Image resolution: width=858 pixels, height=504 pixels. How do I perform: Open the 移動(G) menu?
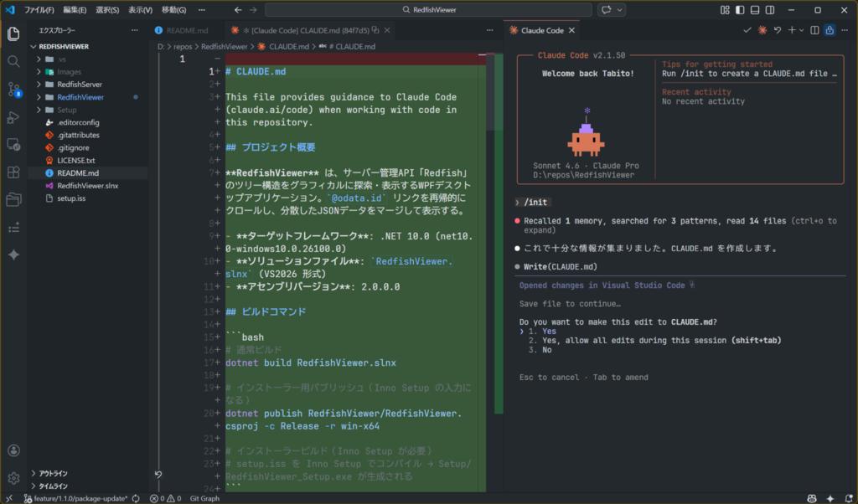coord(173,10)
